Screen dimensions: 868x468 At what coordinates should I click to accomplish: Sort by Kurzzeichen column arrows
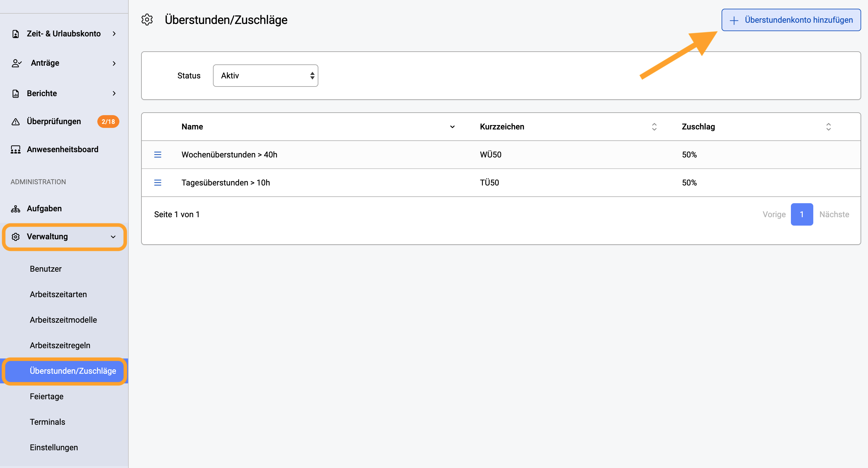coord(654,127)
